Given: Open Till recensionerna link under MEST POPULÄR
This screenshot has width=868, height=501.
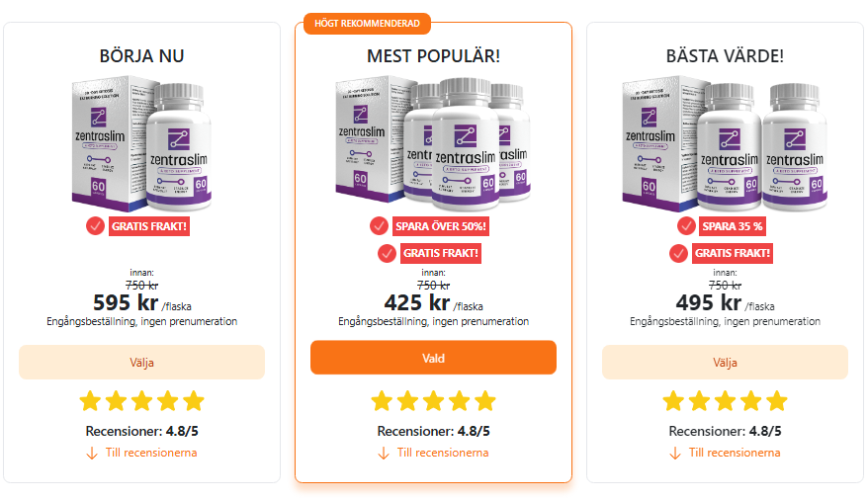Looking at the screenshot, I should coord(443,453).
